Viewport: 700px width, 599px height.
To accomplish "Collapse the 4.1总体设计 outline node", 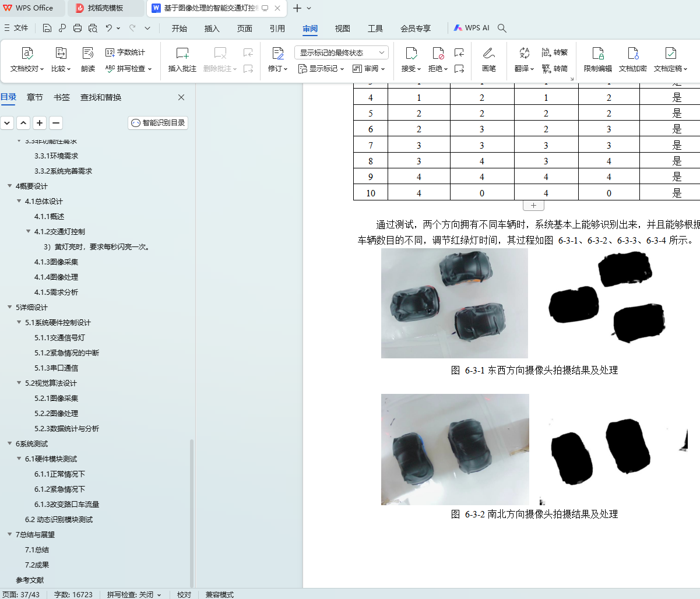I will [19, 202].
